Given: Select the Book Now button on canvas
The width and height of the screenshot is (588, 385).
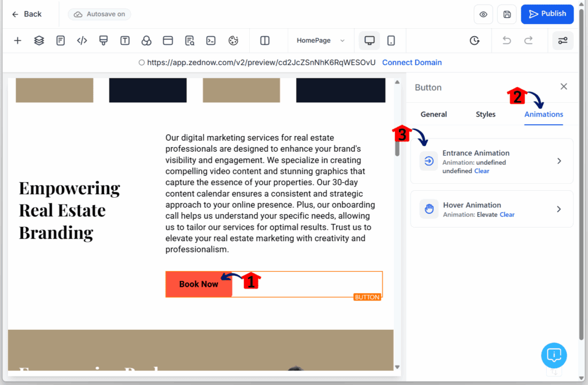Looking at the screenshot, I should (x=199, y=284).
